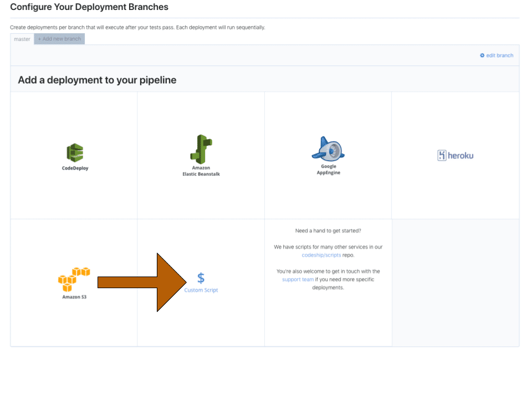
Task: Click 'Need a hand to get started?' text
Action: pos(328,231)
